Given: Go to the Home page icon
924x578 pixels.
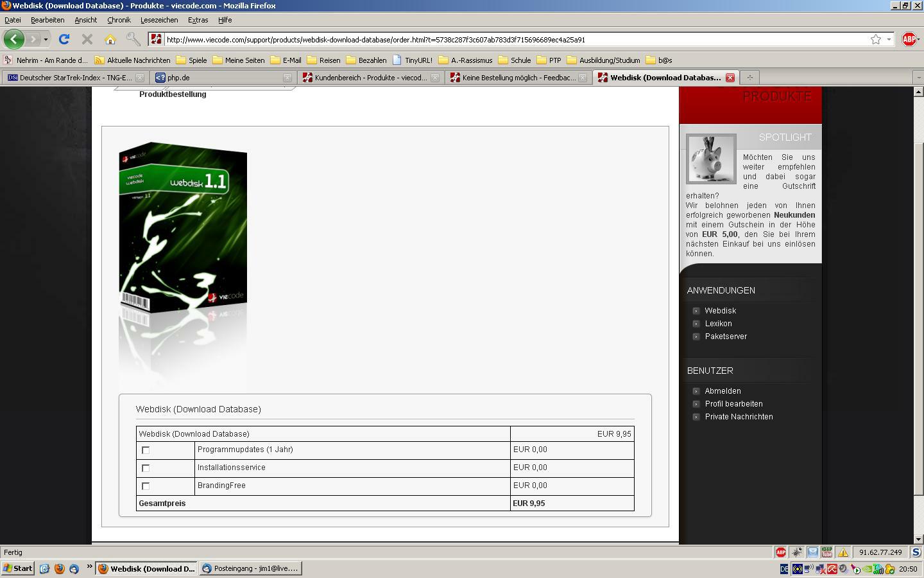Looking at the screenshot, I should [110, 39].
